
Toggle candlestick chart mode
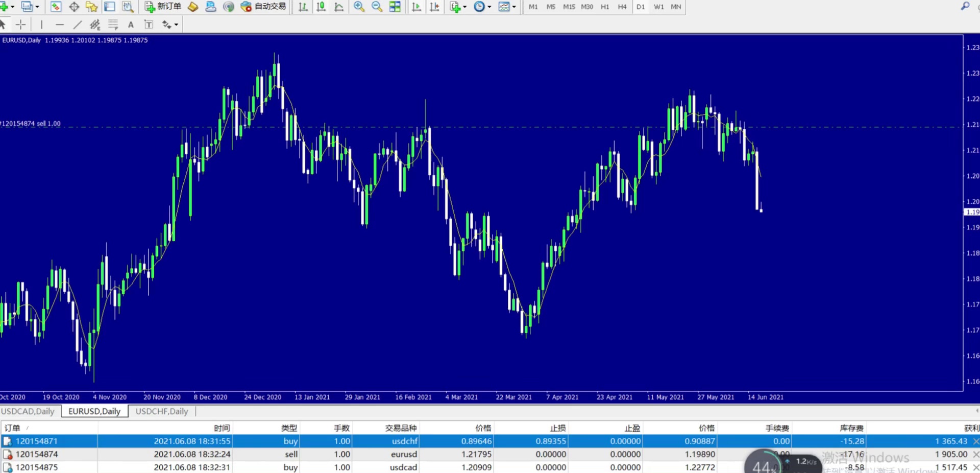(x=321, y=7)
